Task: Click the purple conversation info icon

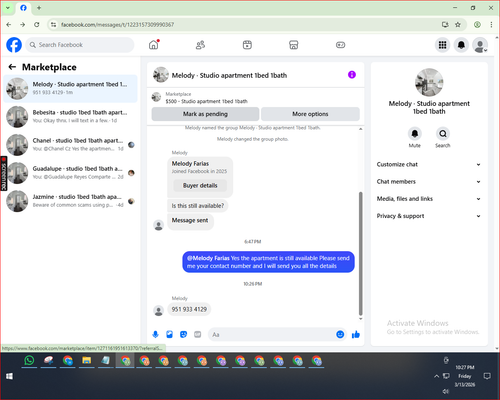Action: tap(352, 75)
